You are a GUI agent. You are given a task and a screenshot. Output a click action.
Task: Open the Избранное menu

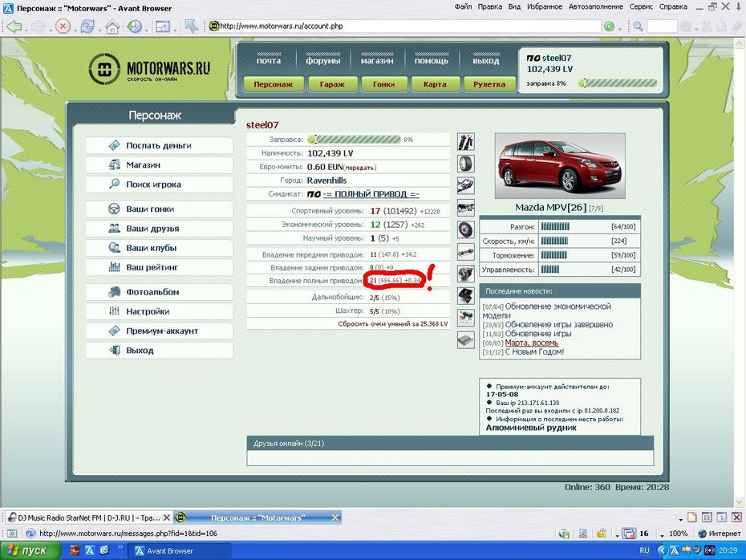tap(545, 6)
